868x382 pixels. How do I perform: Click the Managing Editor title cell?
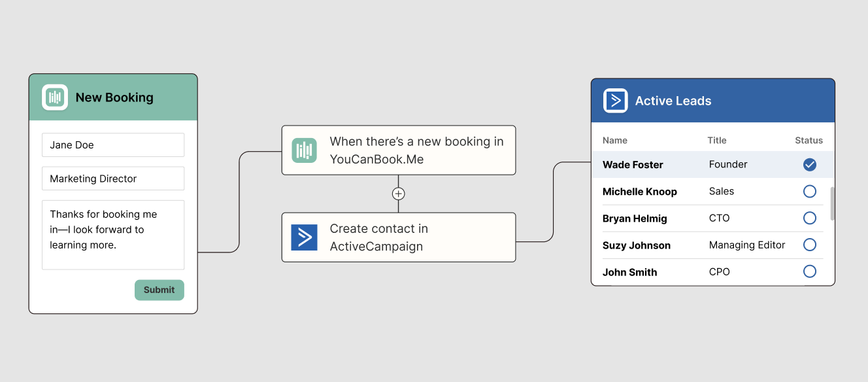coord(747,245)
